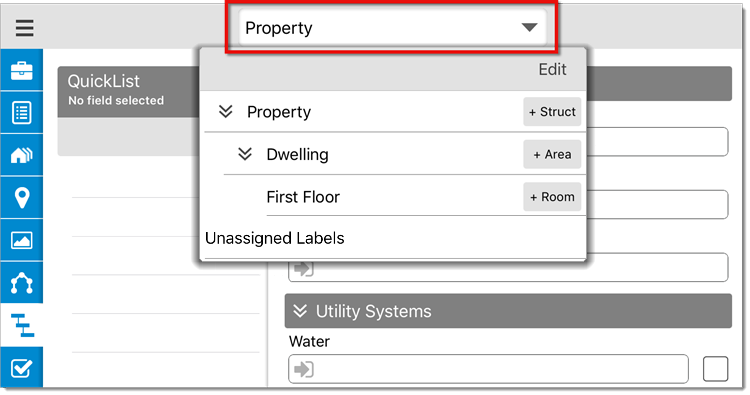Choose Unassigned Labels in the dropdown list
The height and width of the screenshot is (395, 750).
275,238
